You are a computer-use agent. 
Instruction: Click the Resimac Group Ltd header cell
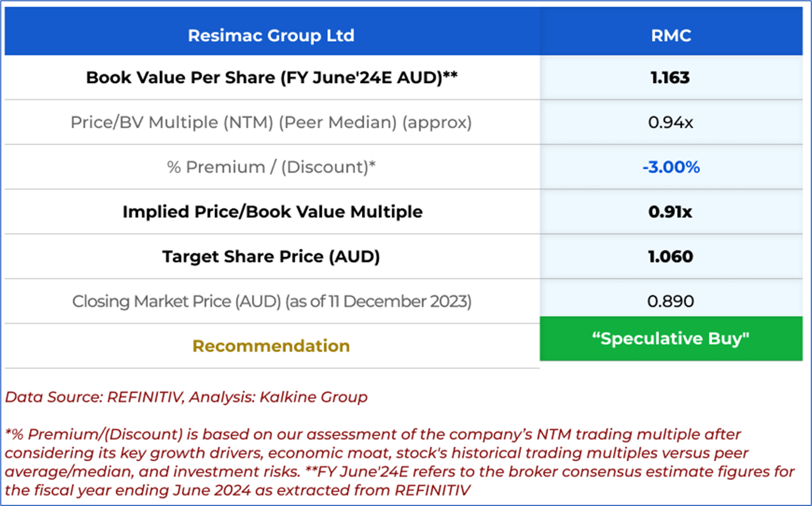click(x=271, y=35)
